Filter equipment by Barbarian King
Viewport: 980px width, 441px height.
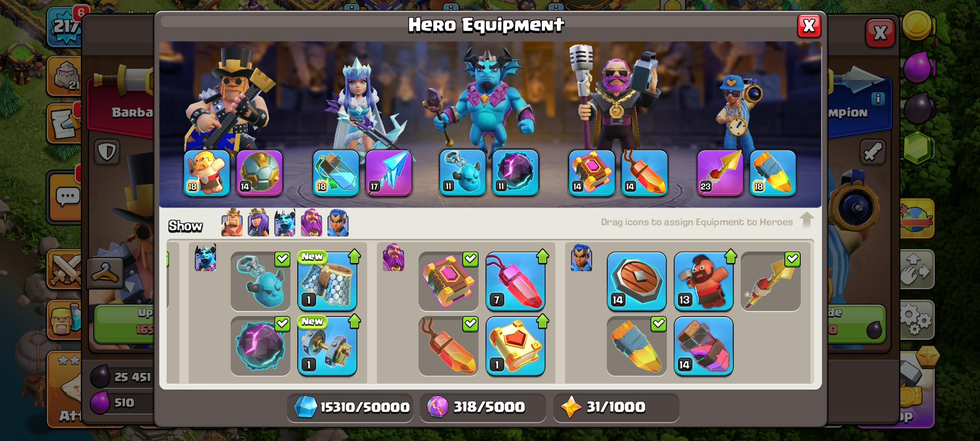point(232,223)
